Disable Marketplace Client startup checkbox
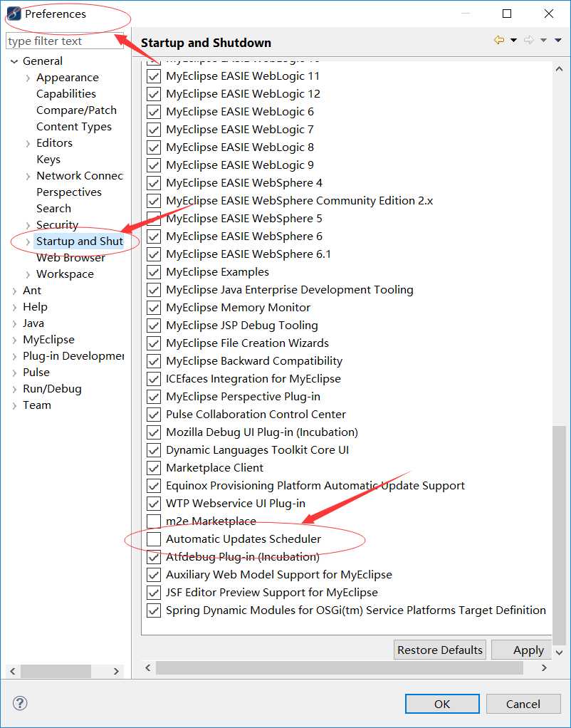This screenshot has width=571, height=728. click(x=154, y=468)
